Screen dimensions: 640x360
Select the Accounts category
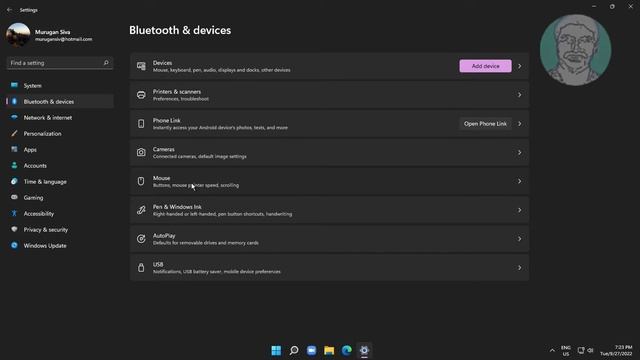coord(60,165)
